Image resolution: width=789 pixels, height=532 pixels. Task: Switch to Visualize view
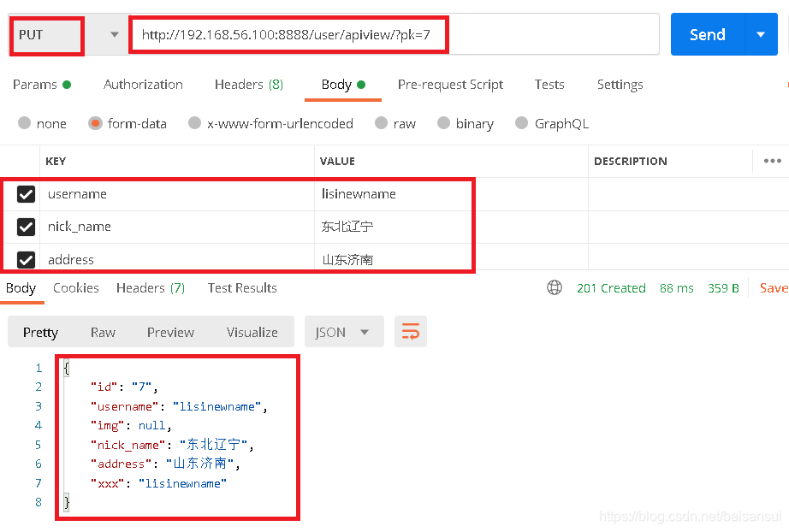click(252, 333)
